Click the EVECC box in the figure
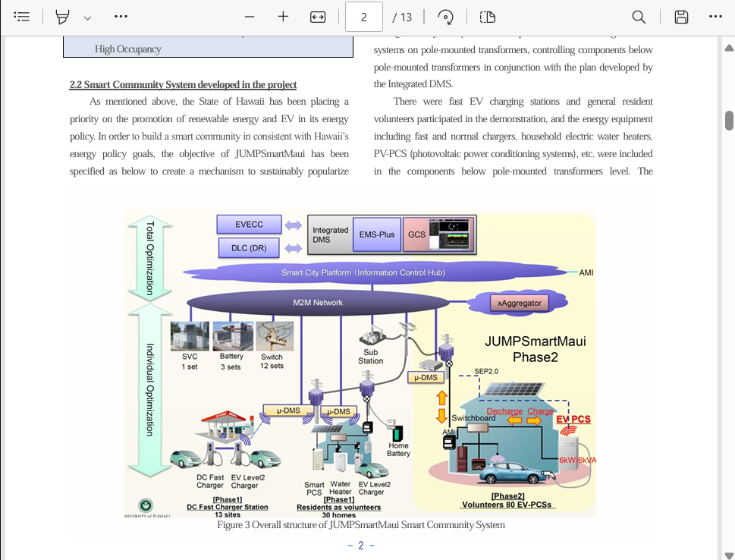This screenshot has width=735, height=560. 249,224
